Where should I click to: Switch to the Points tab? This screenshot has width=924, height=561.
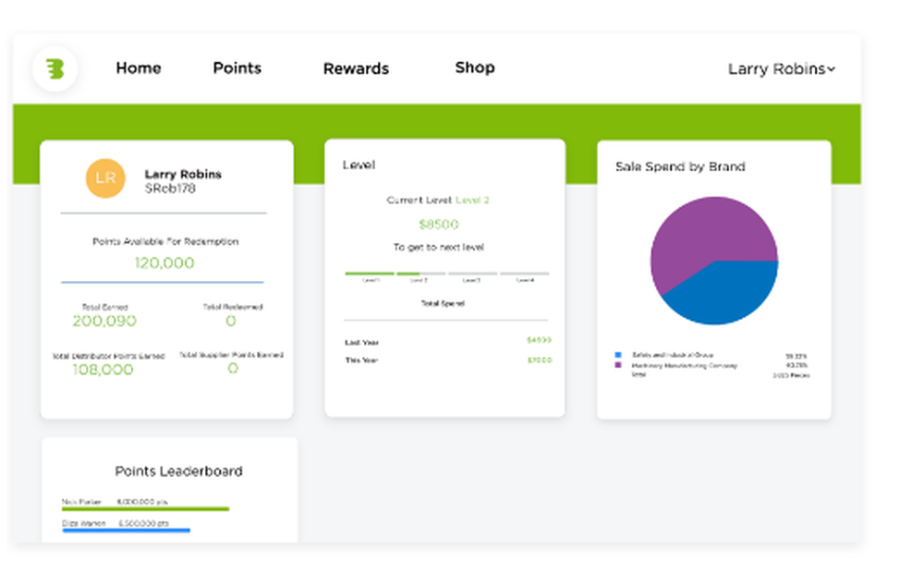pyautogui.click(x=237, y=67)
